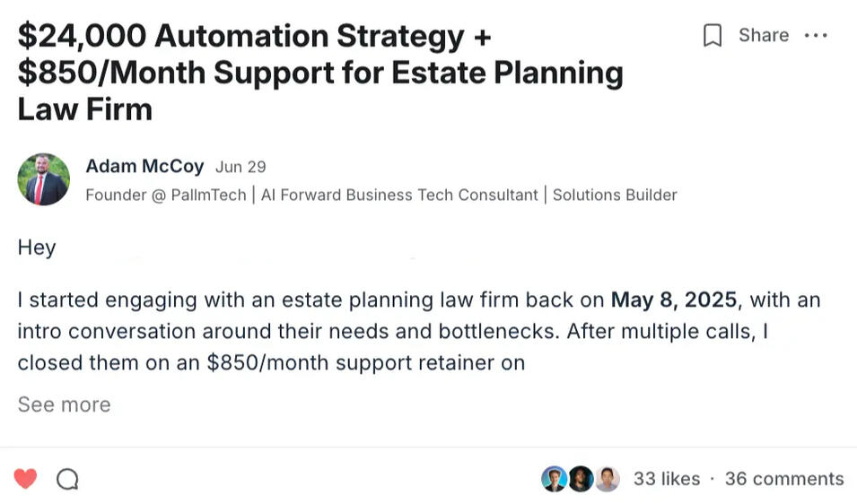857x504 pixels.
Task: Click the Hey greeting line
Action: tap(37, 248)
